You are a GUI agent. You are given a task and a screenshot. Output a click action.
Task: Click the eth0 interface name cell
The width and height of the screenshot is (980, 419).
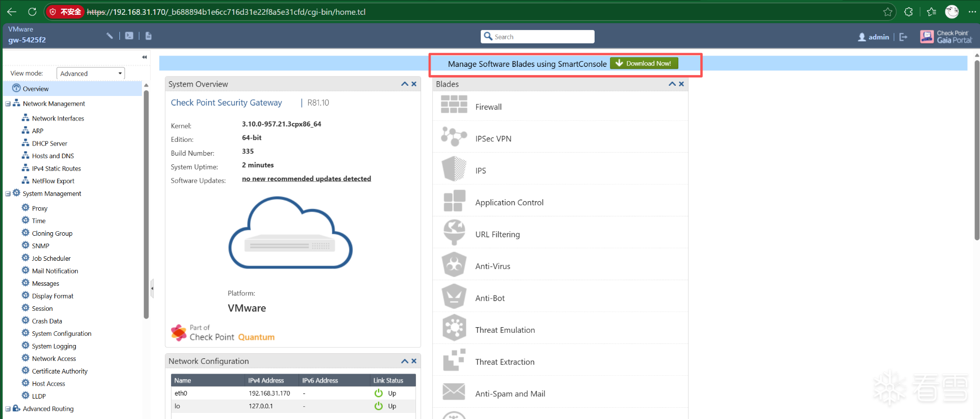point(181,393)
